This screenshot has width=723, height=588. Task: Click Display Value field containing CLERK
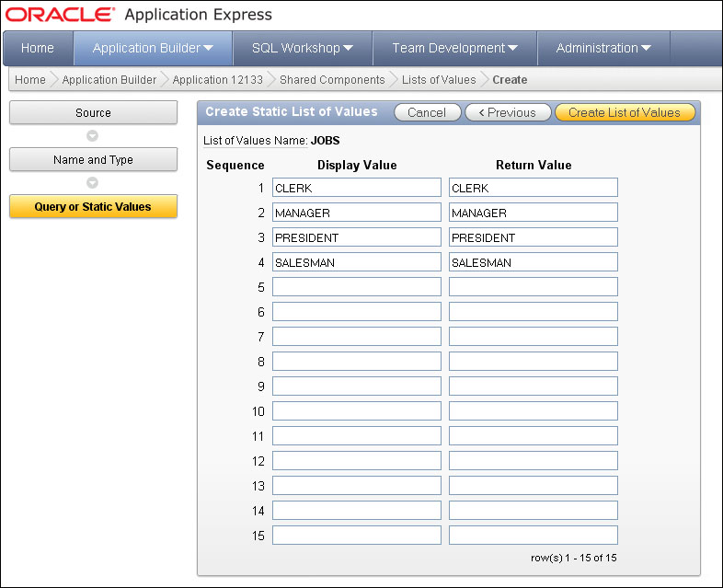tap(357, 188)
